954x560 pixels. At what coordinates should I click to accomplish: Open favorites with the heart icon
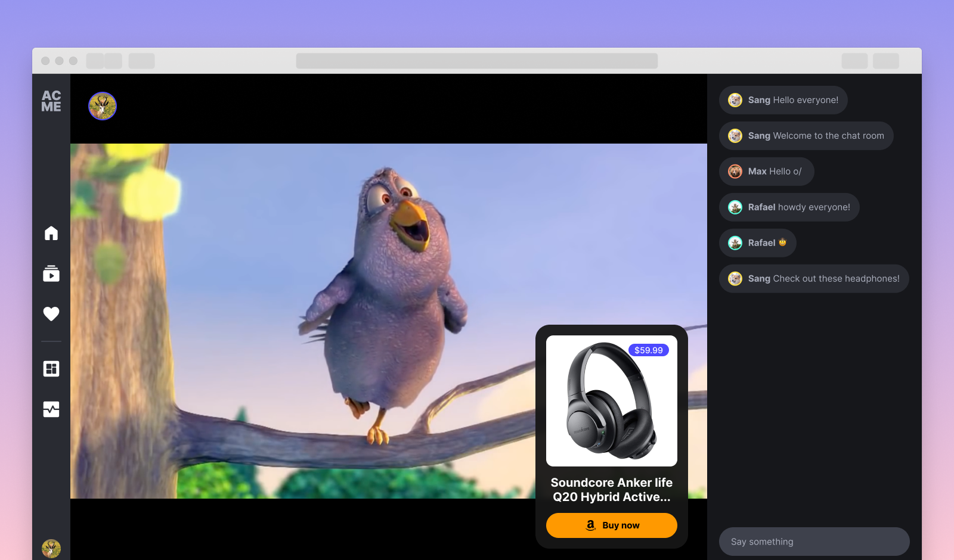[51, 314]
